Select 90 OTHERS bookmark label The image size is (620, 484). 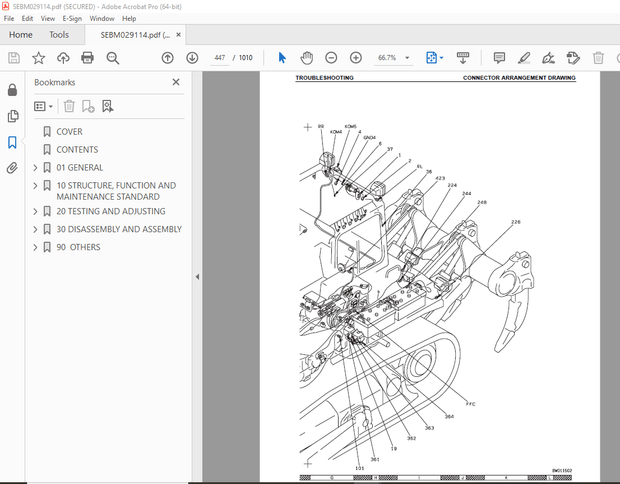point(78,248)
